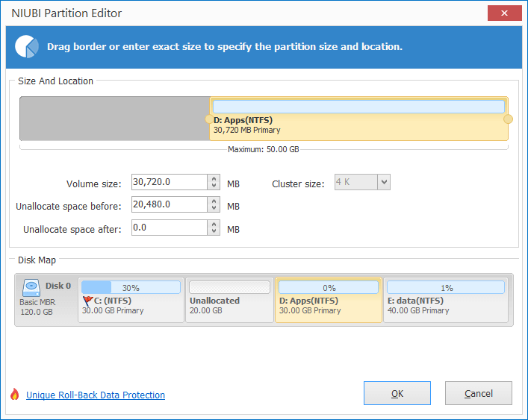Click the flame icon near Roll-Back link

[14, 394]
